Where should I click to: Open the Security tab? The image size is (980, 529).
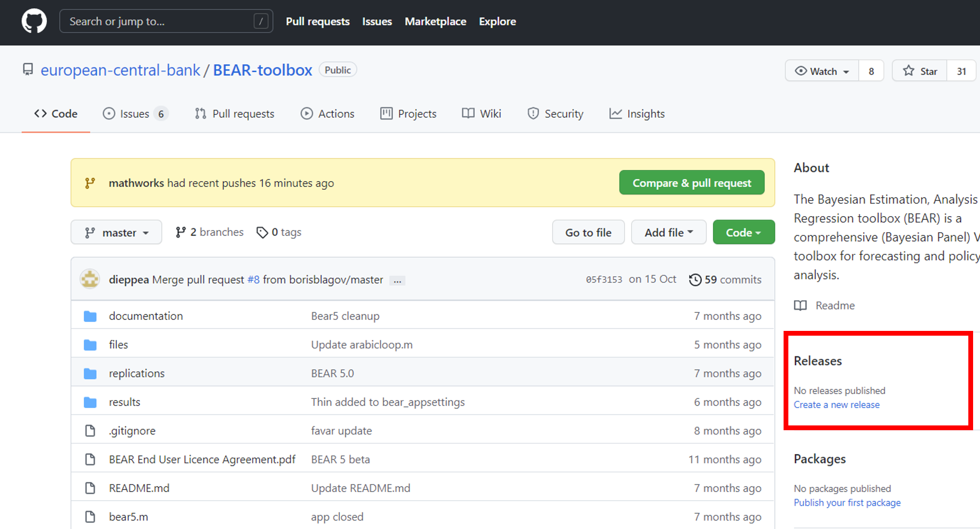coord(555,114)
